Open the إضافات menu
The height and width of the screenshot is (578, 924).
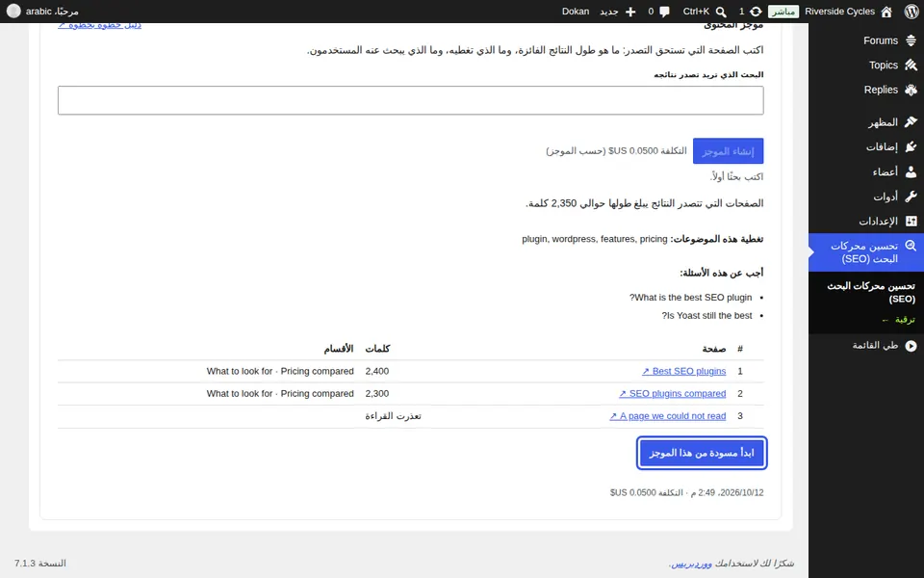click(x=882, y=146)
